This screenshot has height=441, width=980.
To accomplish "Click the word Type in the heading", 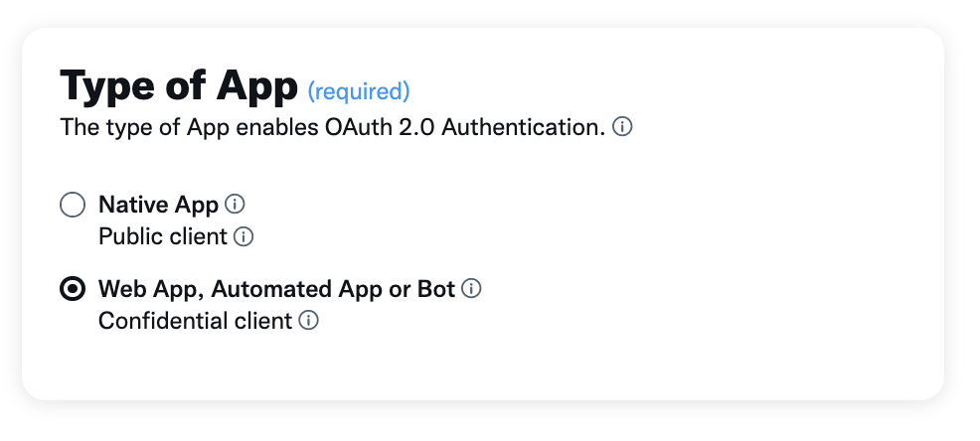I will pos(107,86).
